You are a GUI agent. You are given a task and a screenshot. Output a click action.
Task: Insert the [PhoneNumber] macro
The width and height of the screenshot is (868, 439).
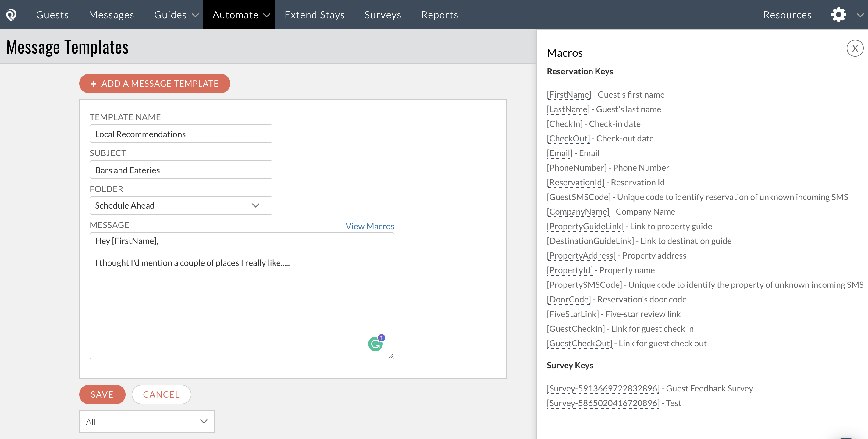pyautogui.click(x=577, y=168)
